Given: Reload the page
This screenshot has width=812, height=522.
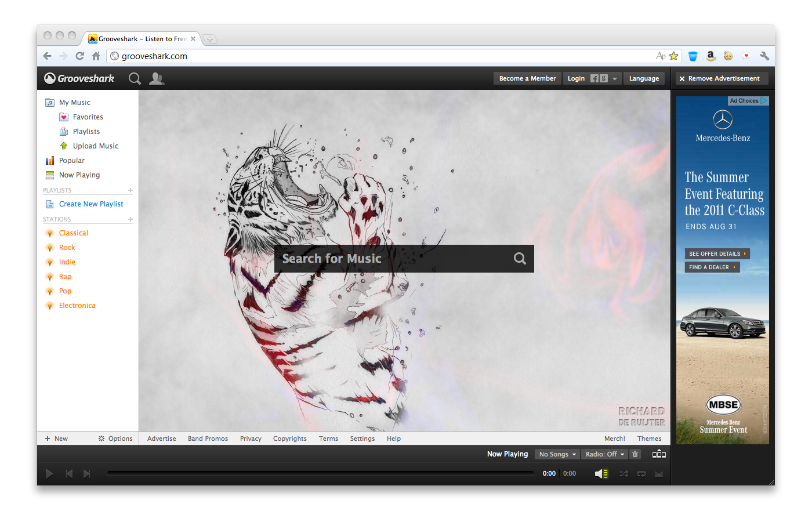Looking at the screenshot, I should click(80, 56).
